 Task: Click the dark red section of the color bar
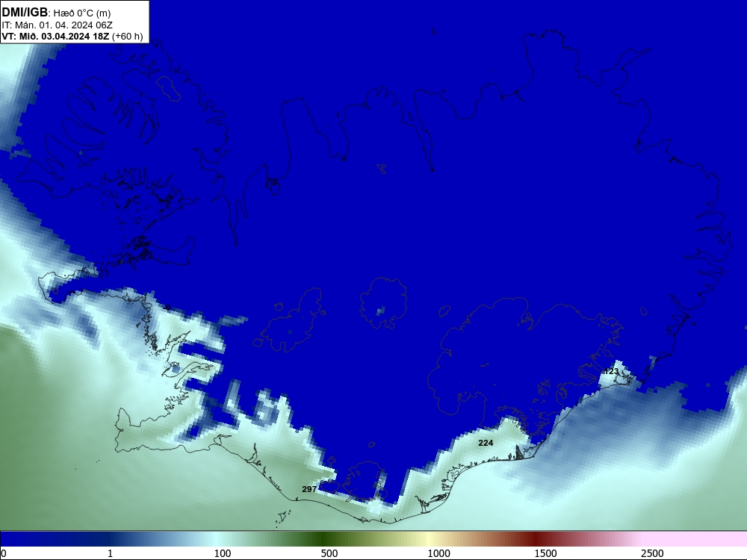pyautogui.click(x=536, y=539)
